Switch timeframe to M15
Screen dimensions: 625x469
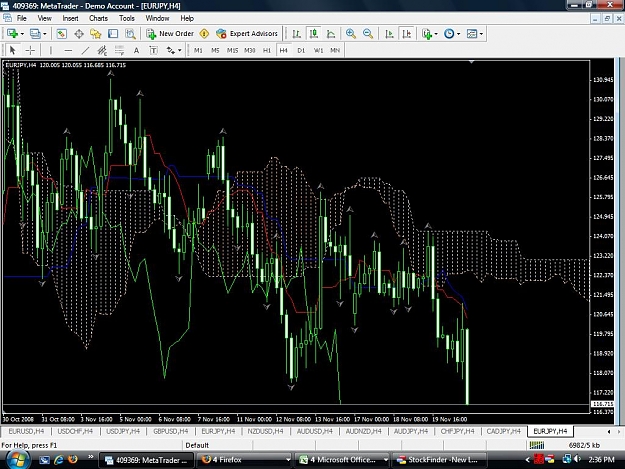(x=232, y=50)
